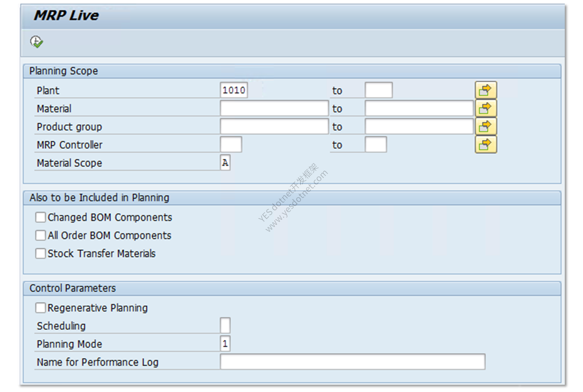This screenshot has width=583, height=392.
Task: Focus Name for Performance Log field
Action: (352, 362)
